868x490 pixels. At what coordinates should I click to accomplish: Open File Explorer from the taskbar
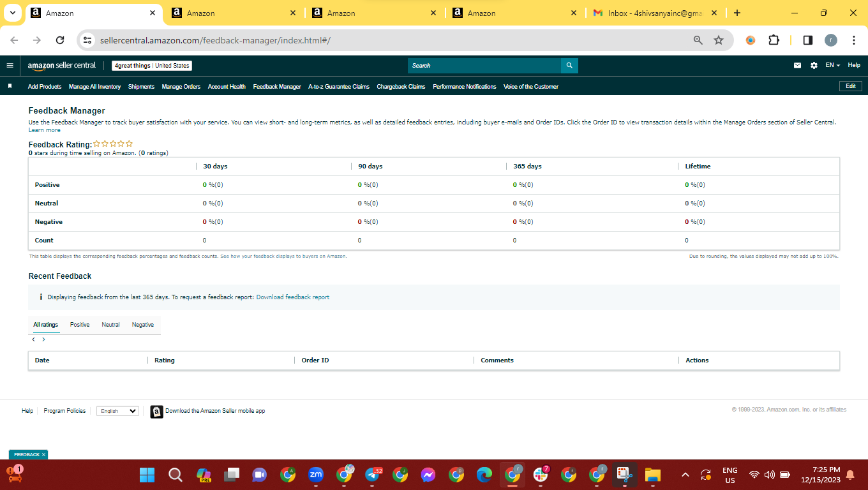[x=652, y=475]
